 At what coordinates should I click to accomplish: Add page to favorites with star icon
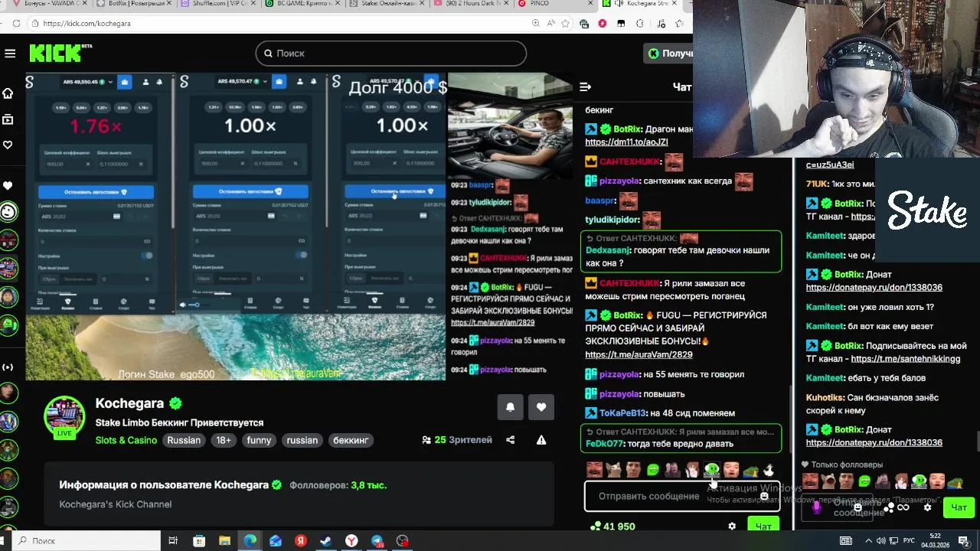click(566, 23)
